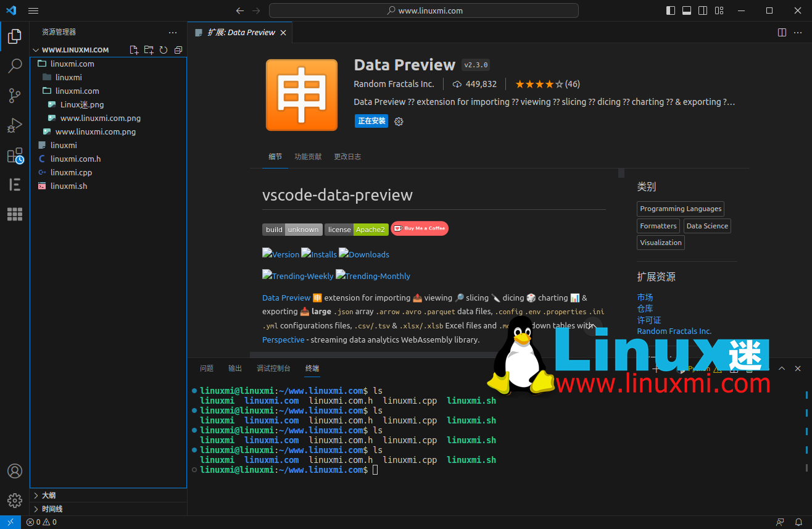Image resolution: width=812 pixels, height=529 pixels.
Task: Click the Visualization category tag
Action: coord(661,243)
